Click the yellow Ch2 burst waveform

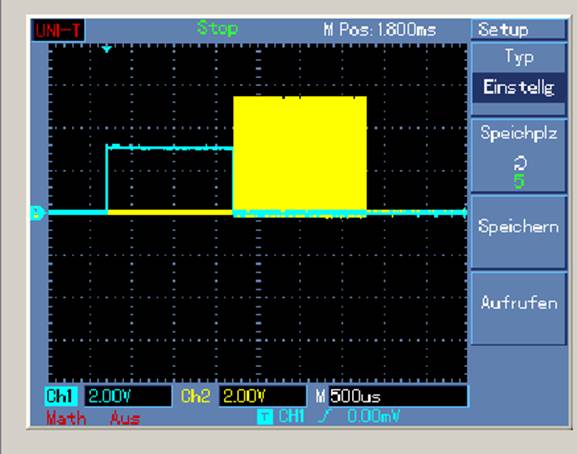300,155
